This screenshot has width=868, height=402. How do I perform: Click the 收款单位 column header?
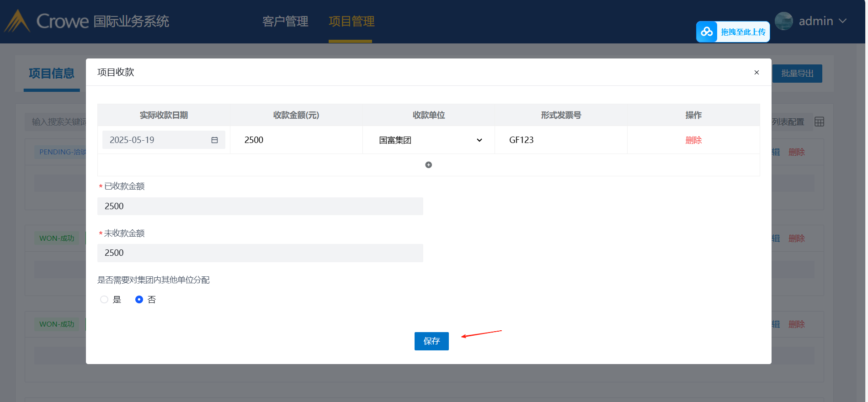click(x=429, y=115)
